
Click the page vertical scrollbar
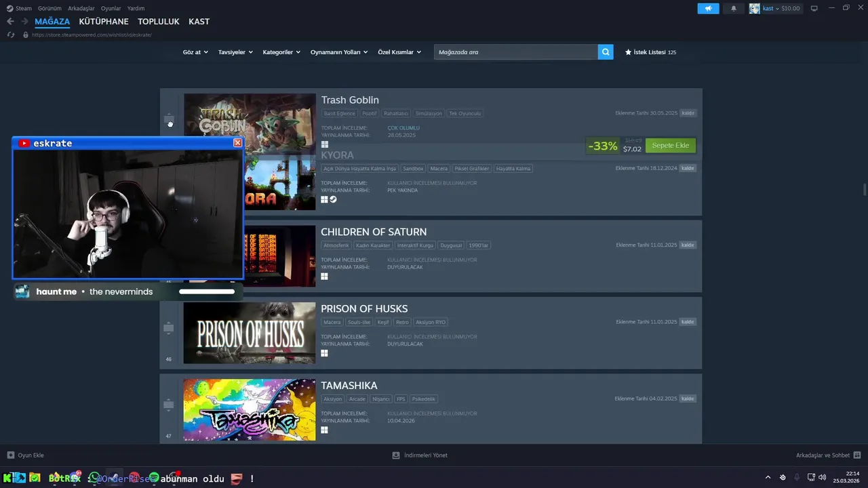(x=864, y=188)
